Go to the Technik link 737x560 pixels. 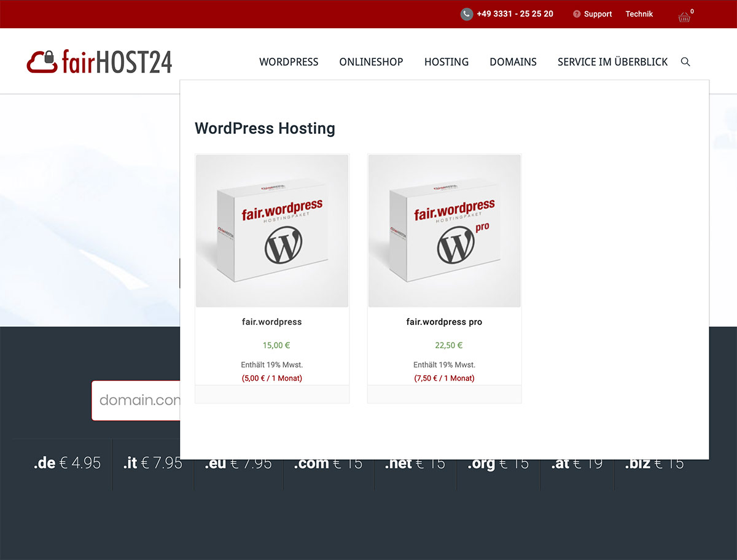(639, 14)
